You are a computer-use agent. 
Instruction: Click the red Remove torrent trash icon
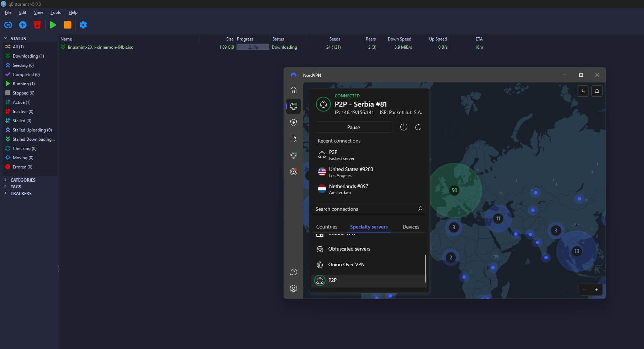(37, 25)
